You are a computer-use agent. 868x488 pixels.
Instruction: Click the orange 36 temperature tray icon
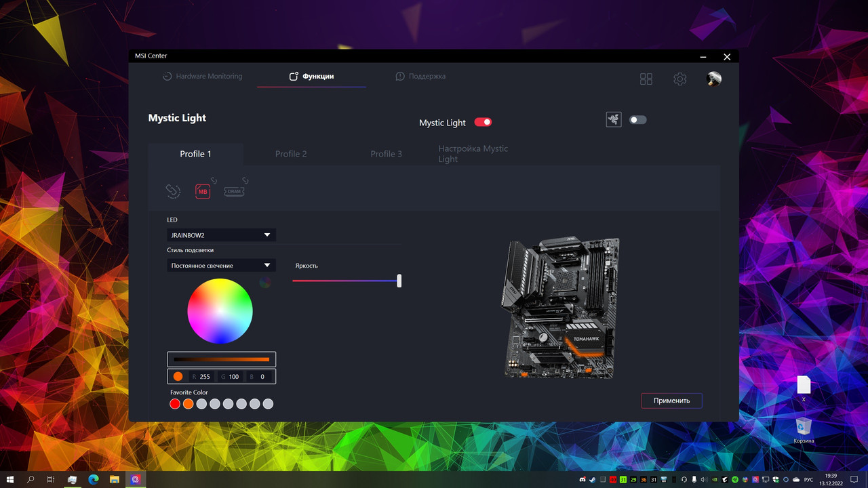(644, 480)
